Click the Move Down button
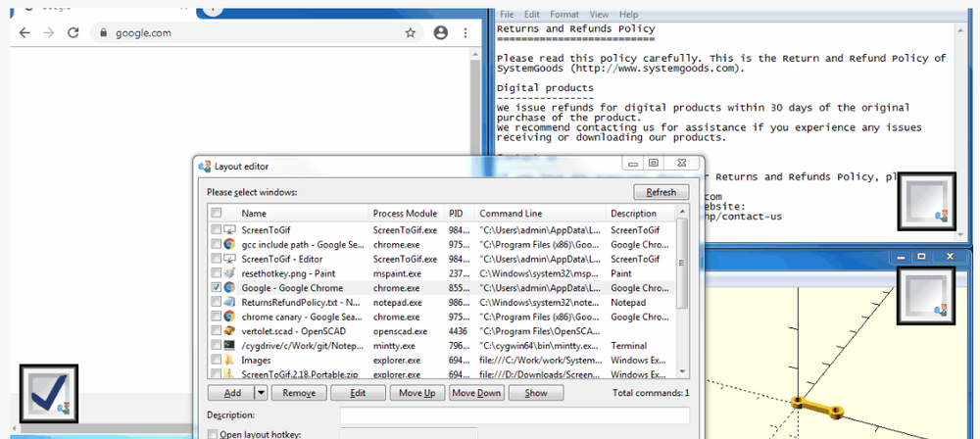The image size is (980, 439). pos(476,393)
